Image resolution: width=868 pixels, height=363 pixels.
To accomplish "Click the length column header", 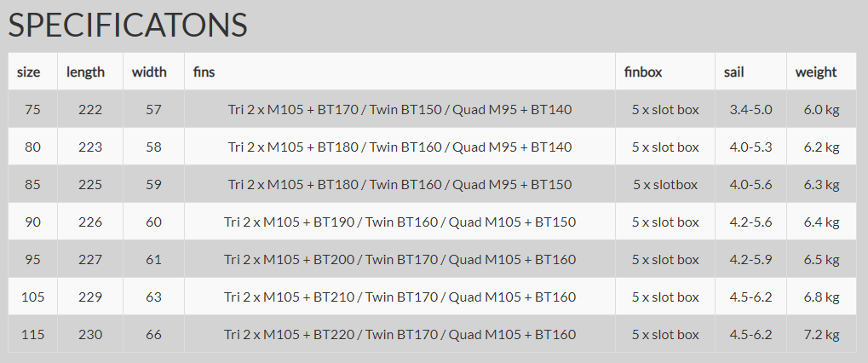I will pos(85,72).
